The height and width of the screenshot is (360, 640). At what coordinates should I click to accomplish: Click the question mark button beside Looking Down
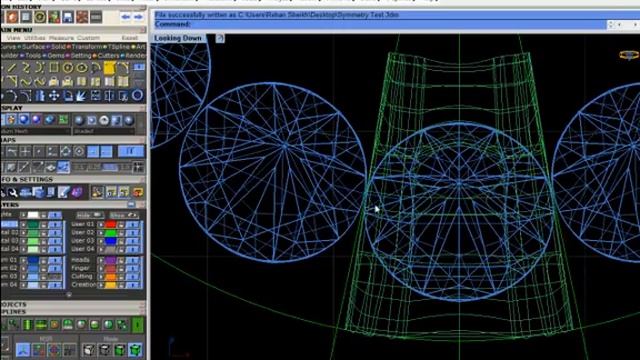(220, 38)
